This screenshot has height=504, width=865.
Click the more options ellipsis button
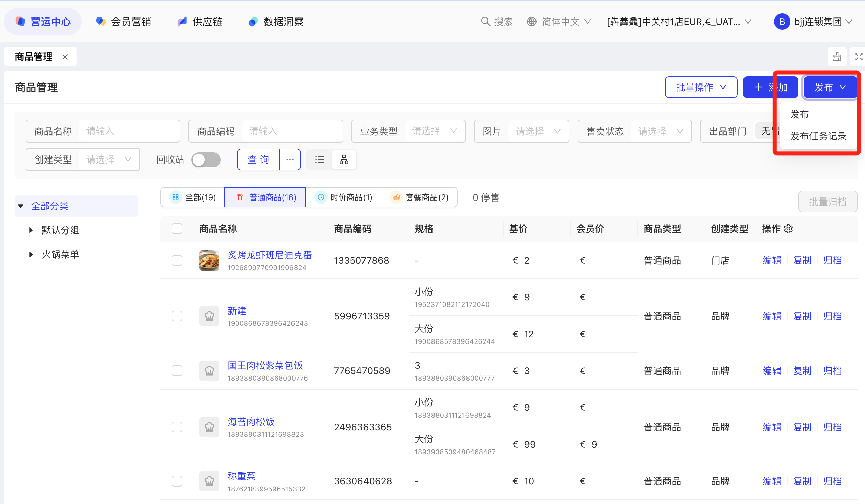tap(290, 159)
